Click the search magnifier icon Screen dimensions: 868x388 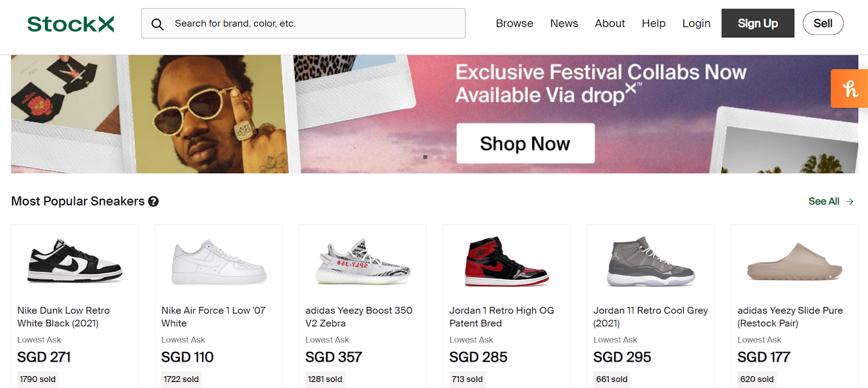157,24
